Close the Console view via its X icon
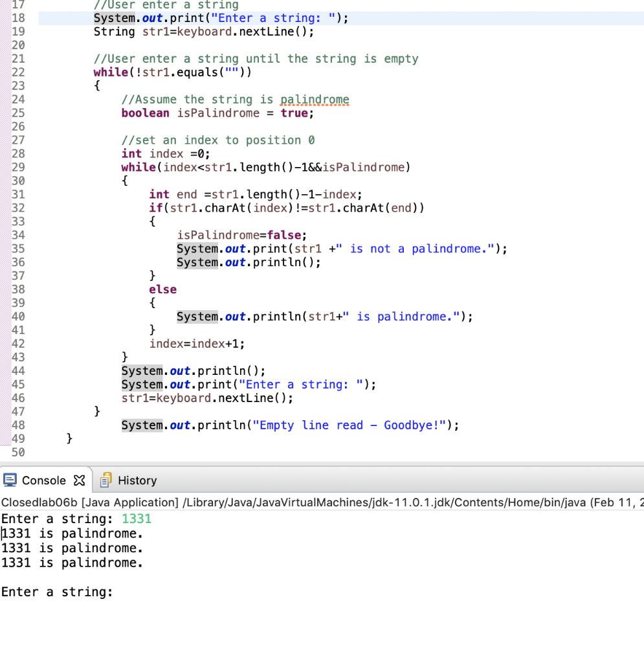The image size is (644, 663). (x=78, y=480)
